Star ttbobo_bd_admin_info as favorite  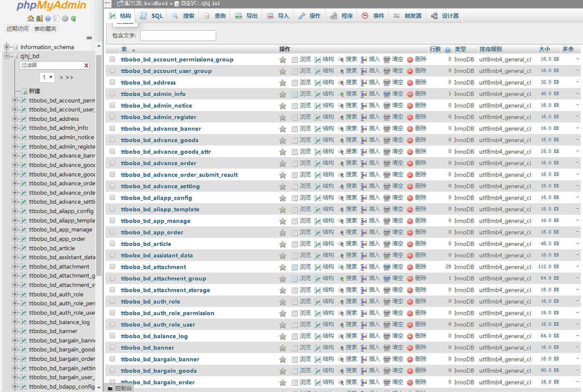(283, 94)
